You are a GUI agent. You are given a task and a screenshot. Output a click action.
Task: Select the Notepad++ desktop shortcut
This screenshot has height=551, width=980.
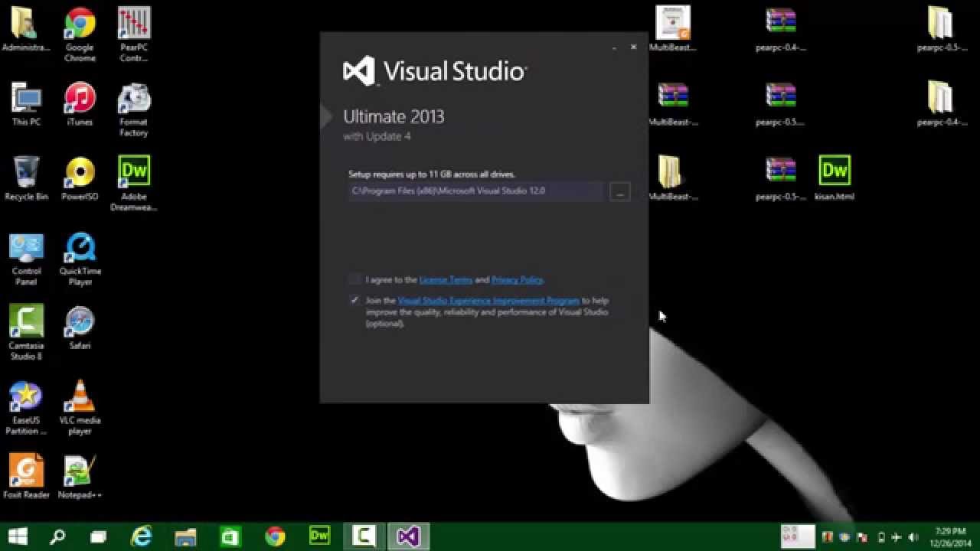pos(80,476)
